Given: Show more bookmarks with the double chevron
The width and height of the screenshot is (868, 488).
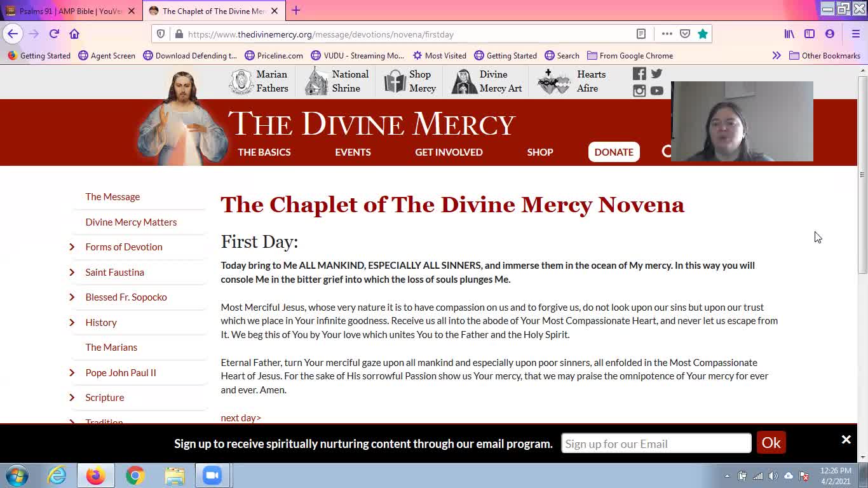Looking at the screenshot, I should (776, 55).
